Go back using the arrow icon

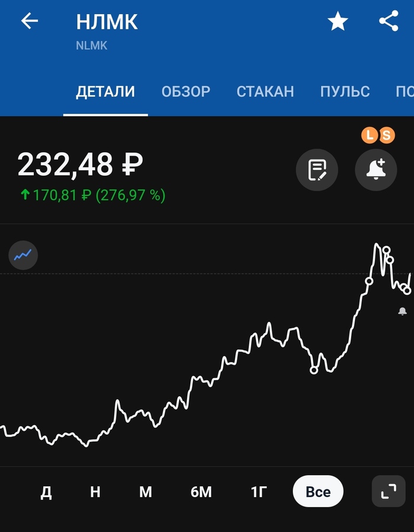30,22
